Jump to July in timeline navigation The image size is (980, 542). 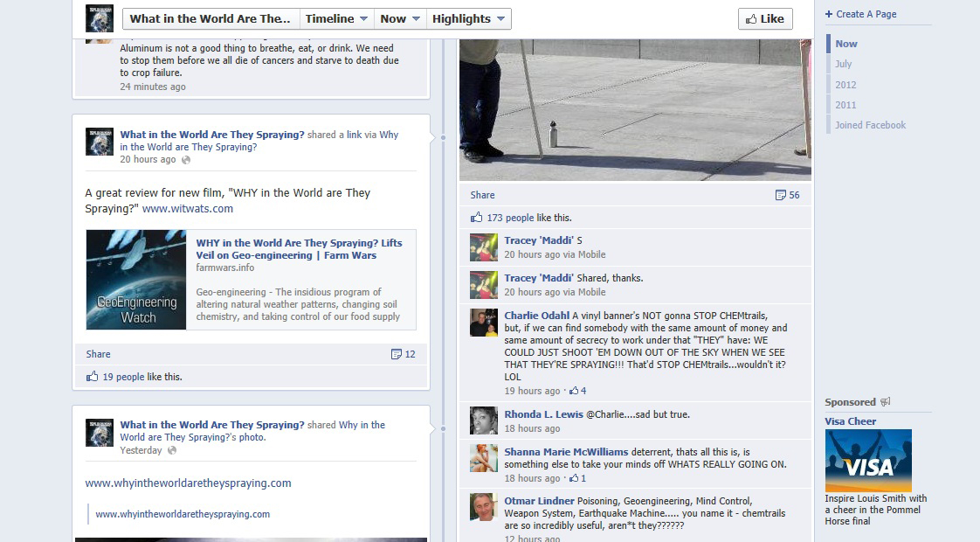click(843, 64)
